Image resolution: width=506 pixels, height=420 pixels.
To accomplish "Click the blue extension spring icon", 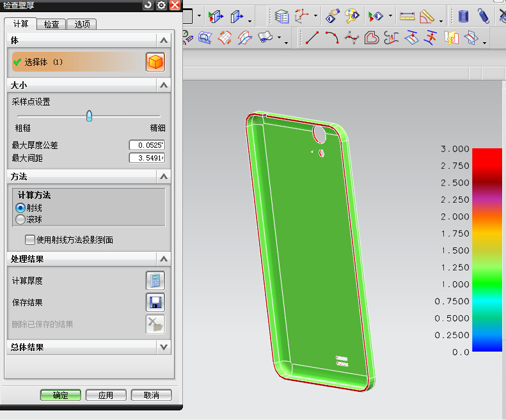I will [484, 16].
